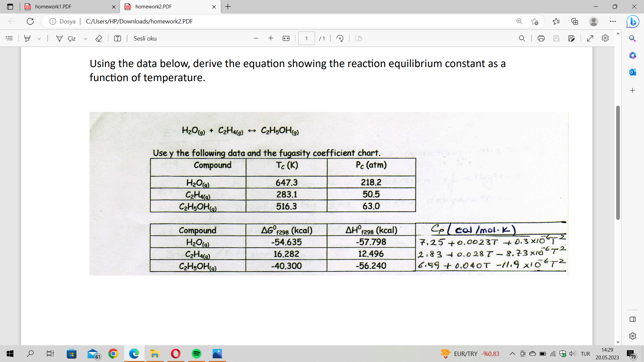
Task: Print the PDF document
Action: 541,38
